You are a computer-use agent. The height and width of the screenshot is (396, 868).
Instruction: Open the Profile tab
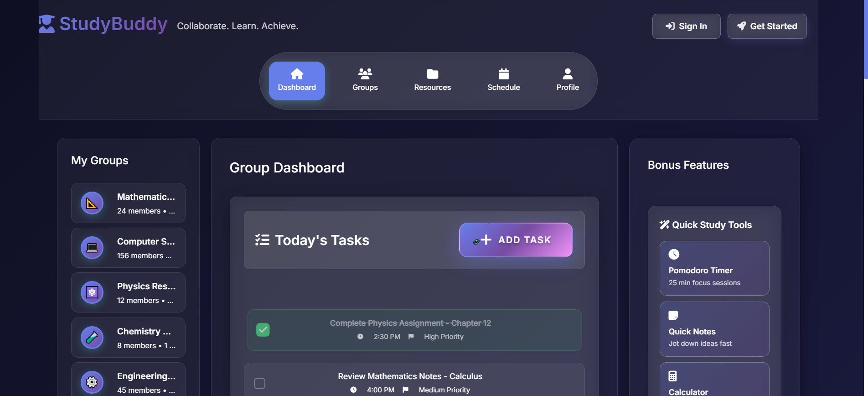coord(568,81)
